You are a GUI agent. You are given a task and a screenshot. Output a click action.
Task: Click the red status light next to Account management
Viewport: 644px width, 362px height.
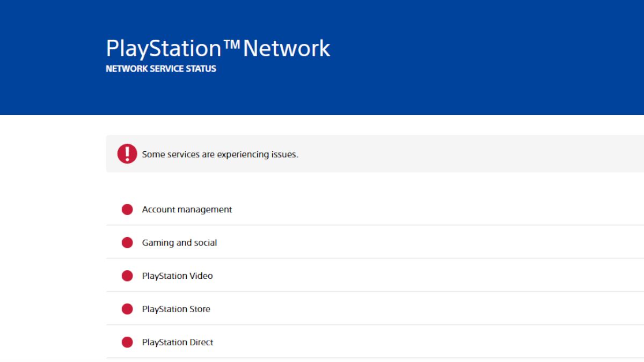pos(127,209)
